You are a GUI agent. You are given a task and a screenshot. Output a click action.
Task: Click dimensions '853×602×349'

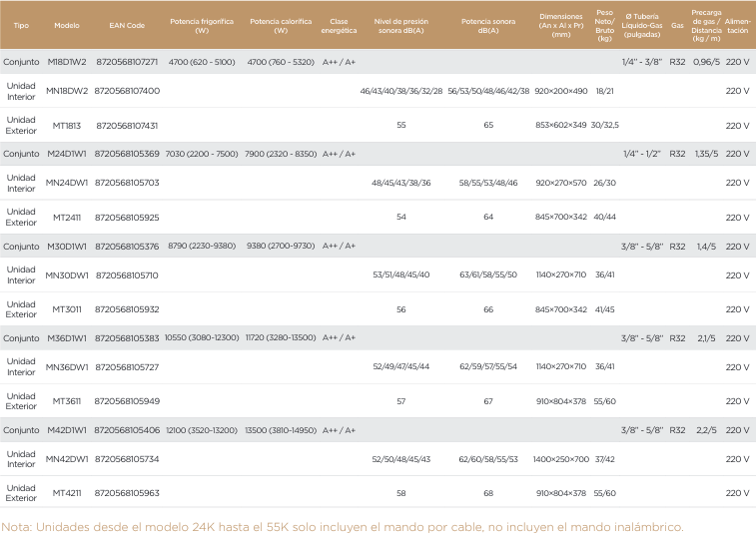[561, 126]
